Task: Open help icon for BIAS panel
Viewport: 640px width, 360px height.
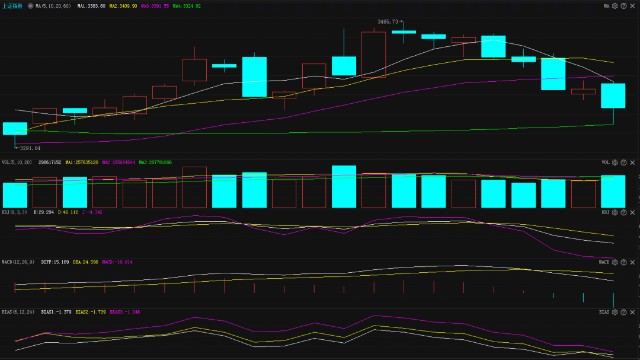Action: point(624,312)
